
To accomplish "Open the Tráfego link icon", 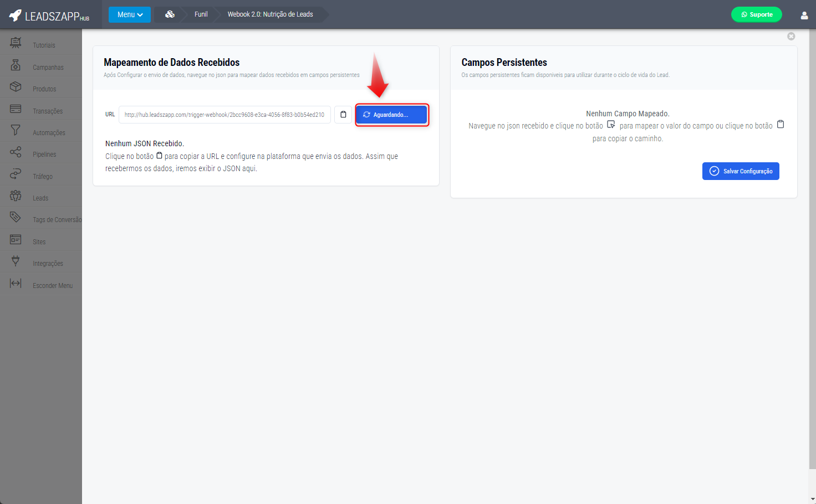I will tap(16, 174).
